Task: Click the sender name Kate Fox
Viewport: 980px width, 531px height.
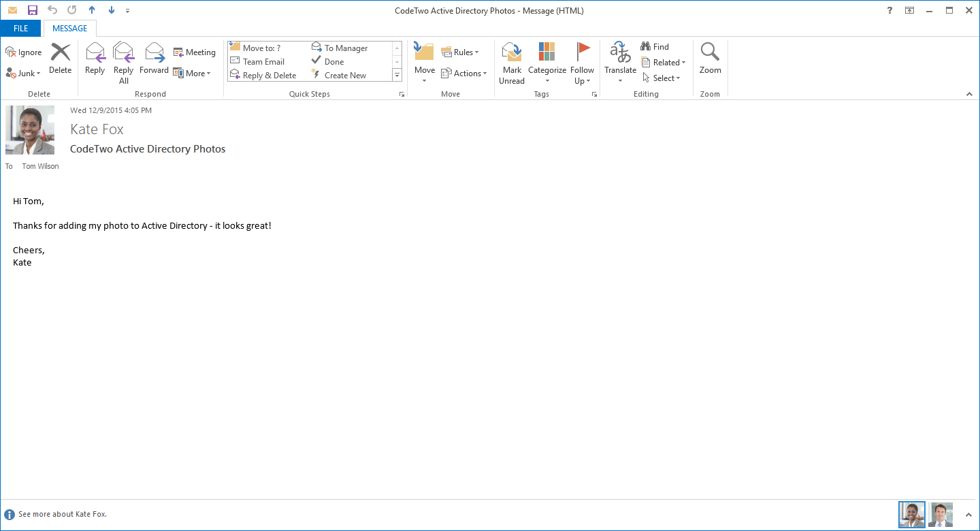Action: 97,129
